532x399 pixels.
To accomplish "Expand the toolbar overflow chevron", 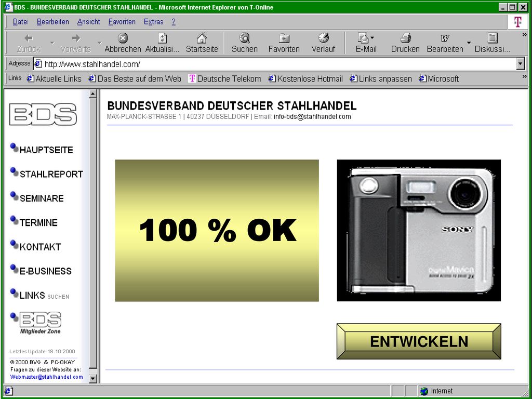I will (525, 35).
